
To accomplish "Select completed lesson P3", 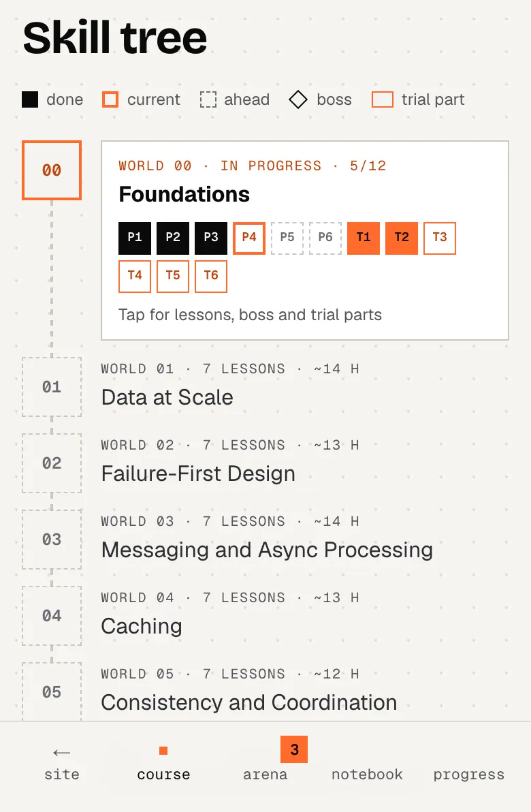I will click(x=211, y=238).
